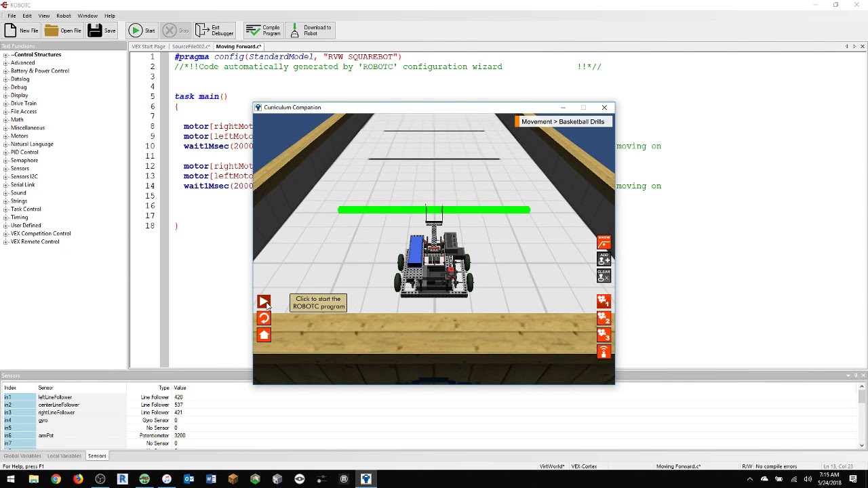Open the View menu

point(44,16)
